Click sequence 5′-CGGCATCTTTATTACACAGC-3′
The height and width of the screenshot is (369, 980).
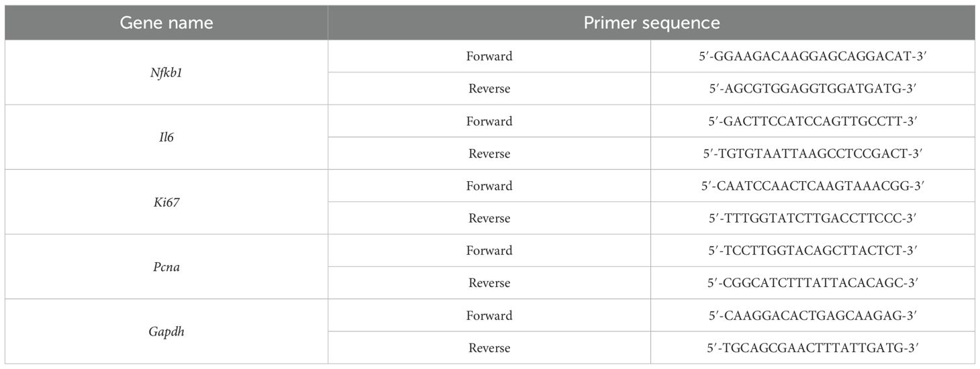[x=810, y=283]
